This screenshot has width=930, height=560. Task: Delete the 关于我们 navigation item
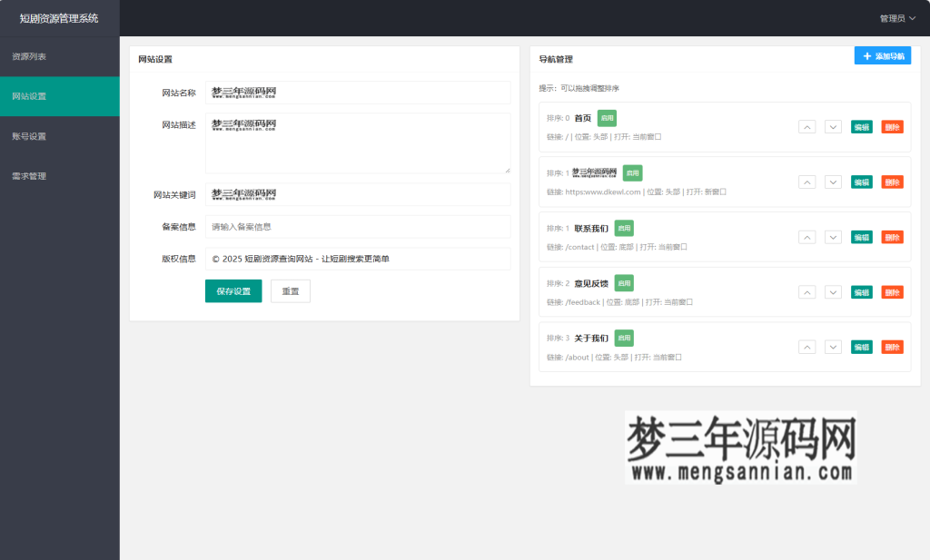pyautogui.click(x=892, y=347)
